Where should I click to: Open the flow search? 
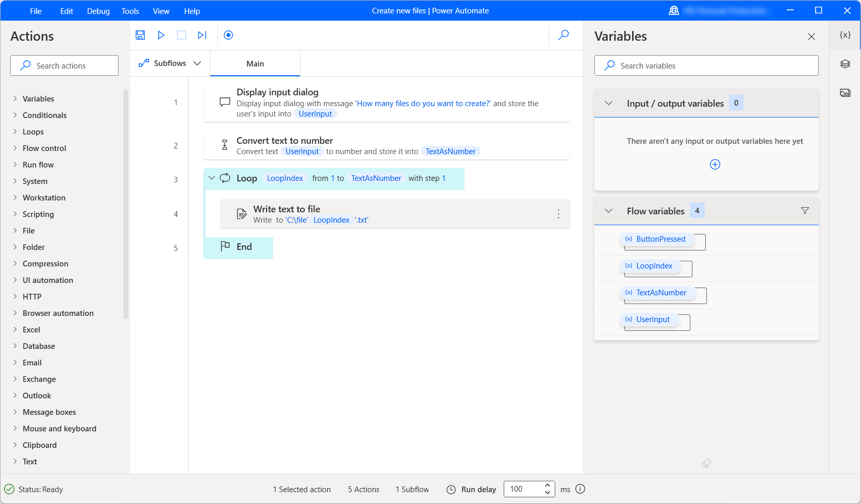563,35
